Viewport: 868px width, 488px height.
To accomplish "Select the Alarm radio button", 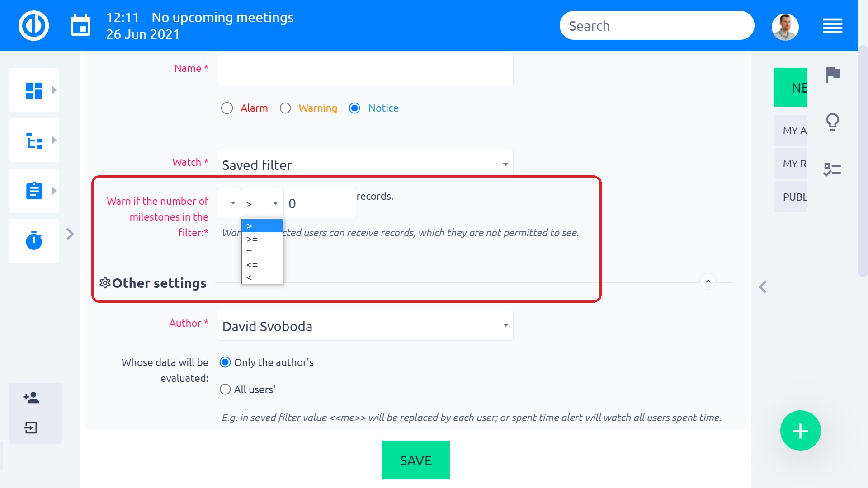I will (x=227, y=108).
